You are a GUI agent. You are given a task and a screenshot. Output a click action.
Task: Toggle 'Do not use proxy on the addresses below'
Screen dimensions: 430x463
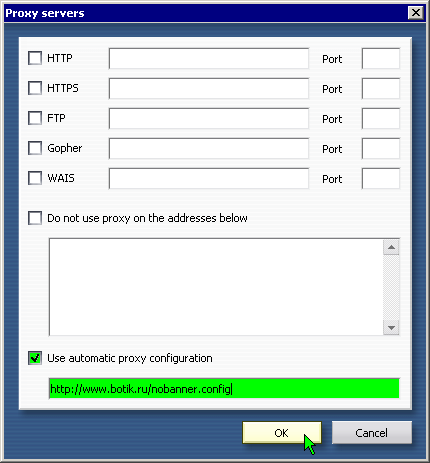tap(35, 218)
